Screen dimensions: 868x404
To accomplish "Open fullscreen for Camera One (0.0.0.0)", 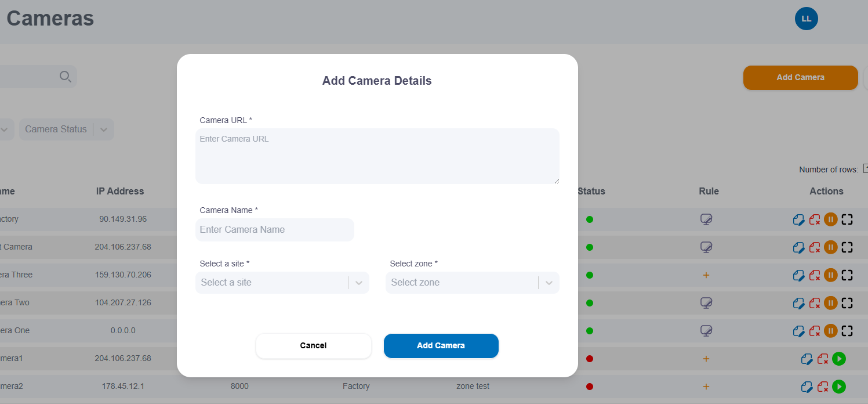I will (x=847, y=331).
